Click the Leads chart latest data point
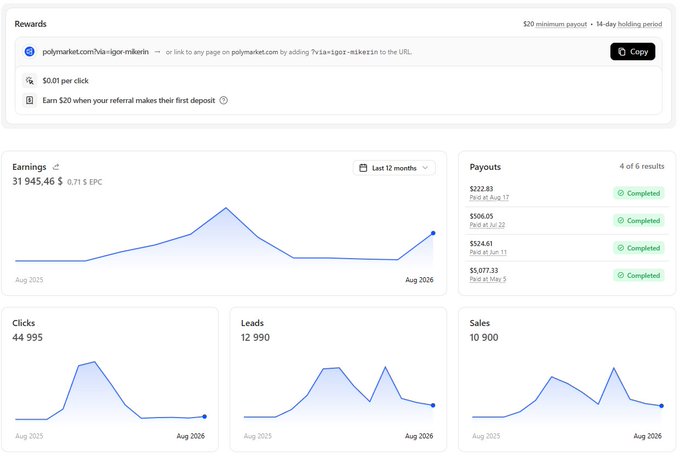The width and height of the screenshot is (680, 457). 433,405
